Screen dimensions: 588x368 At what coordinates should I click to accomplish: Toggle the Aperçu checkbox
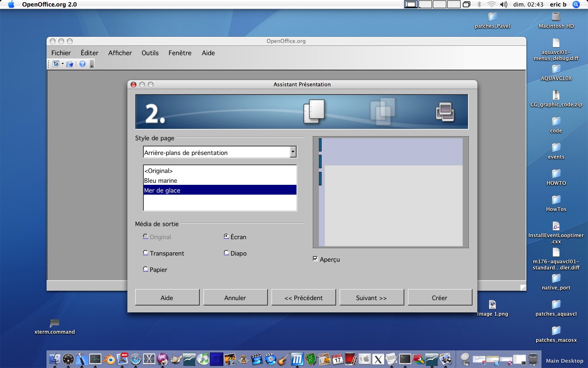click(x=315, y=259)
